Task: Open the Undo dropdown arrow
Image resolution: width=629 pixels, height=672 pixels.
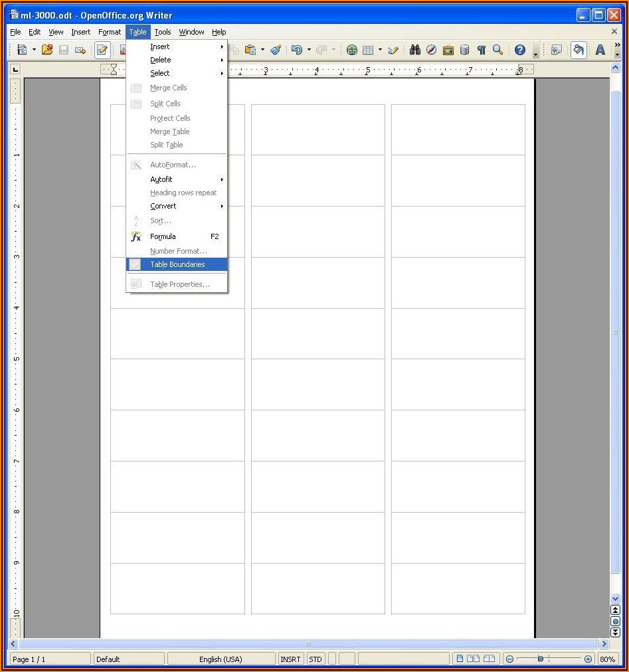Action: point(309,50)
